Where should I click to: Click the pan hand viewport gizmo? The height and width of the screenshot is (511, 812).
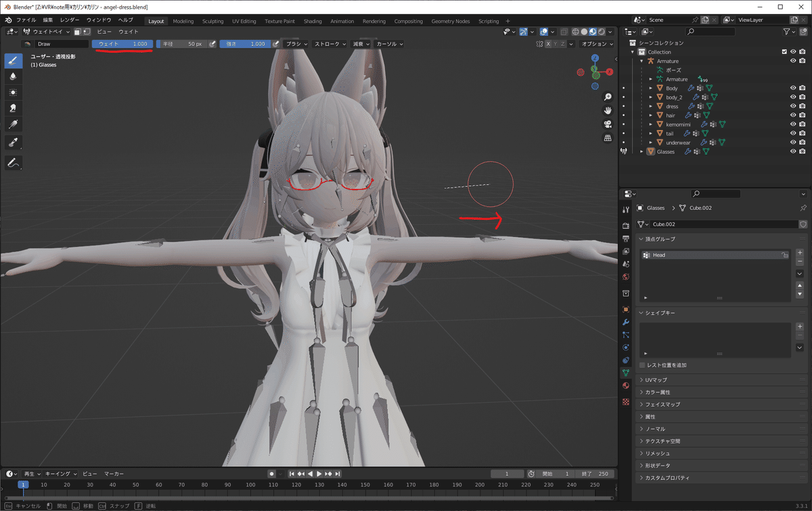608,110
